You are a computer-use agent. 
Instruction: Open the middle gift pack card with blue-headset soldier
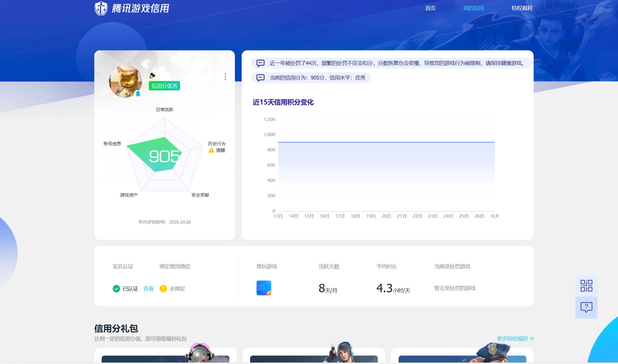(314, 355)
